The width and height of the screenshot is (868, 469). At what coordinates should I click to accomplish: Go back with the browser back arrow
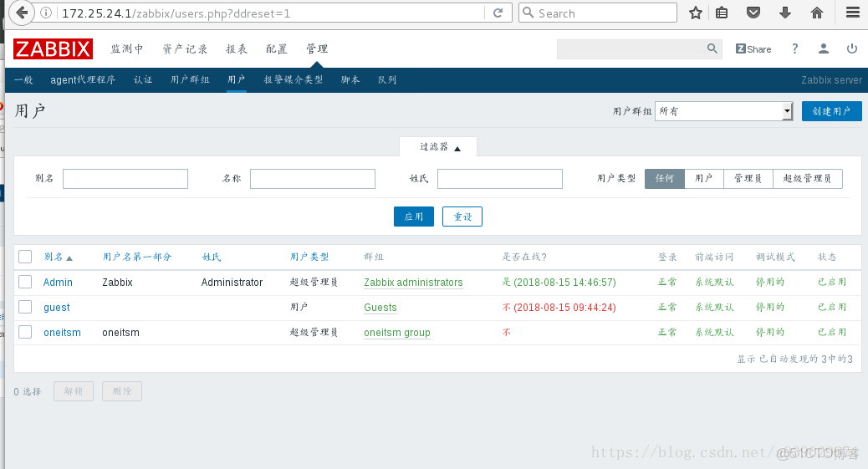(22, 13)
